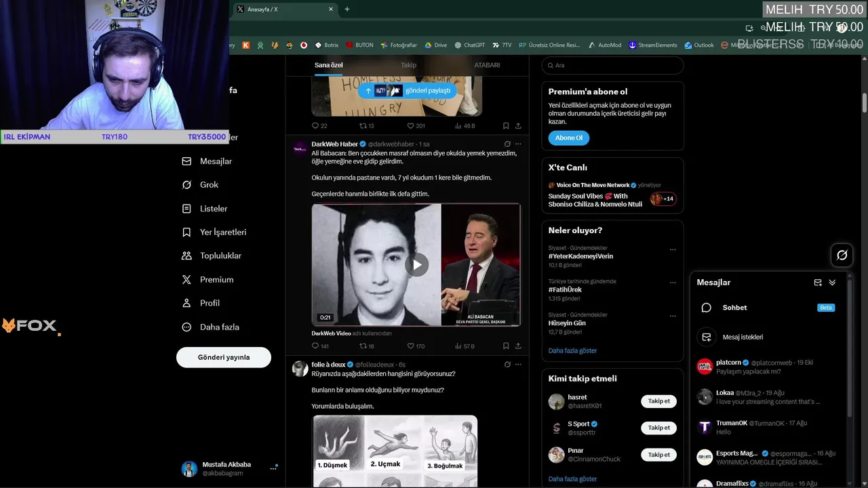
Task: Click the new posts 'gönderi paylaştı' pill
Action: click(408, 90)
